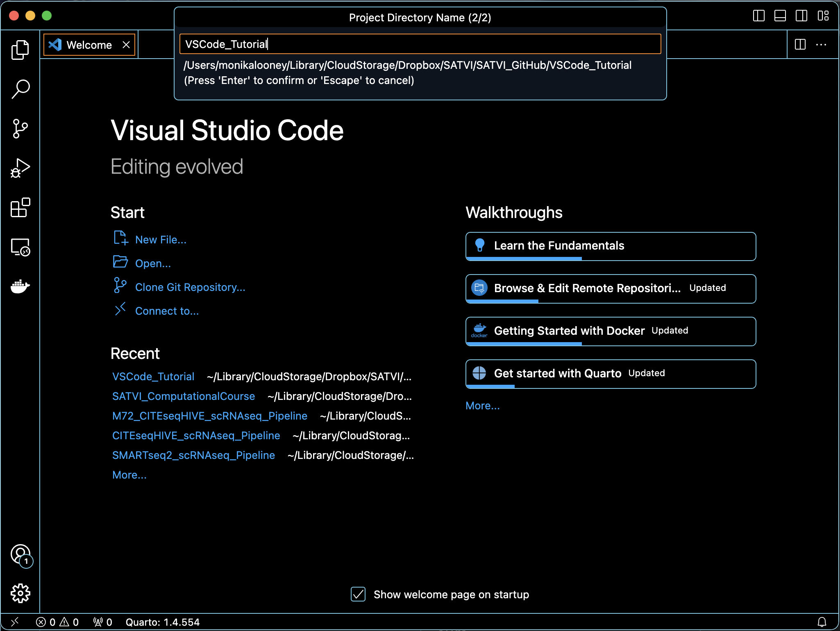Open the notifications bell icon
840x631 pixels.
pyautogui.click(x=822, y=622)
